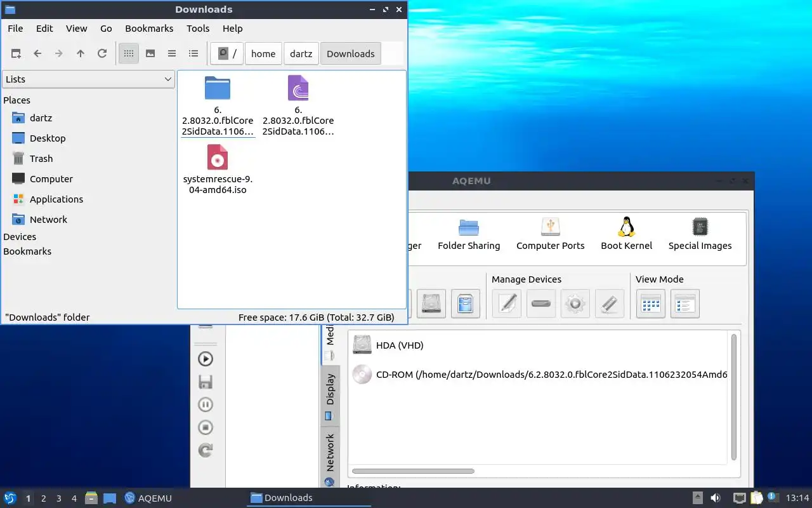Viewport: 812px width, 508px height.
Task: Open a new tab in the file manager
Action: coord(16,54)
